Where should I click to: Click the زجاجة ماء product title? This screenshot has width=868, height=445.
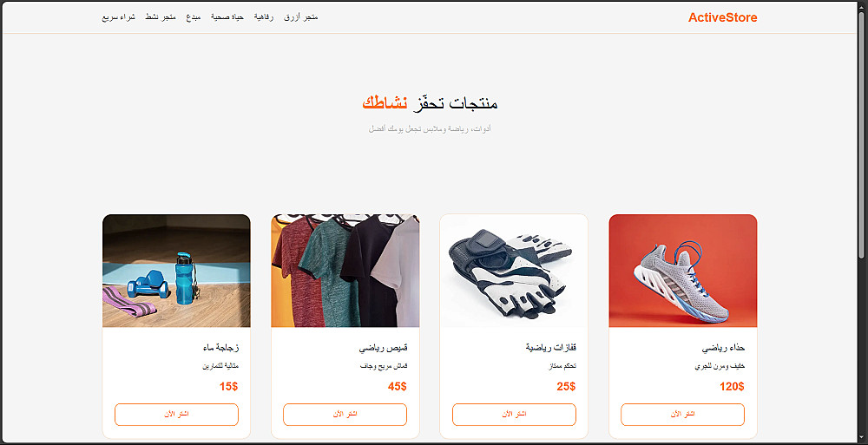coord(220,348)
